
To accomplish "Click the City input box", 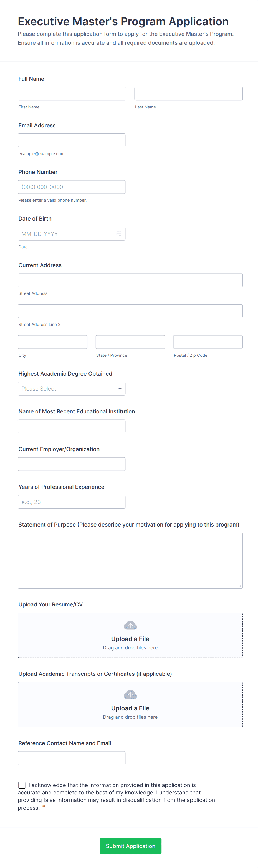I will click(x=52, y=342).
